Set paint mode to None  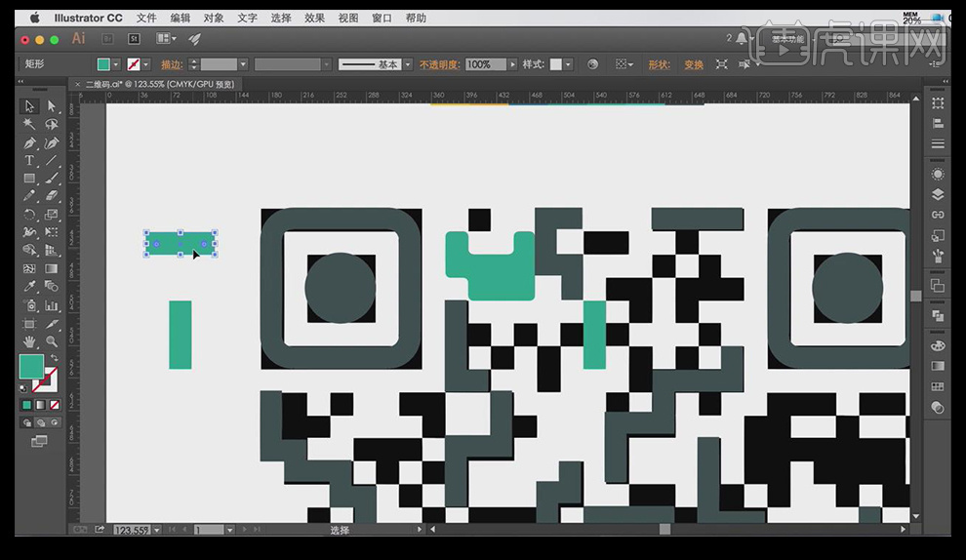pos(54,405)
